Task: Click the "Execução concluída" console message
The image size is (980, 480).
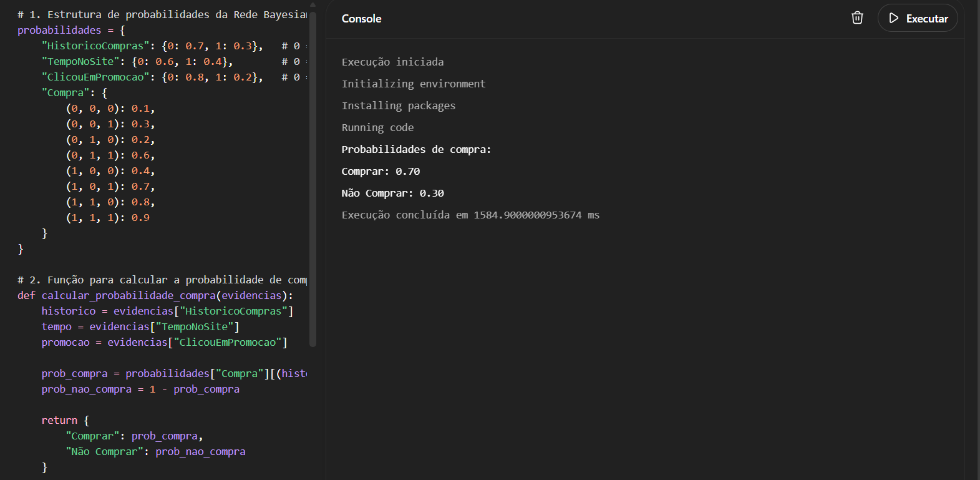Action: pyautogui.click(x=470, y=215)
